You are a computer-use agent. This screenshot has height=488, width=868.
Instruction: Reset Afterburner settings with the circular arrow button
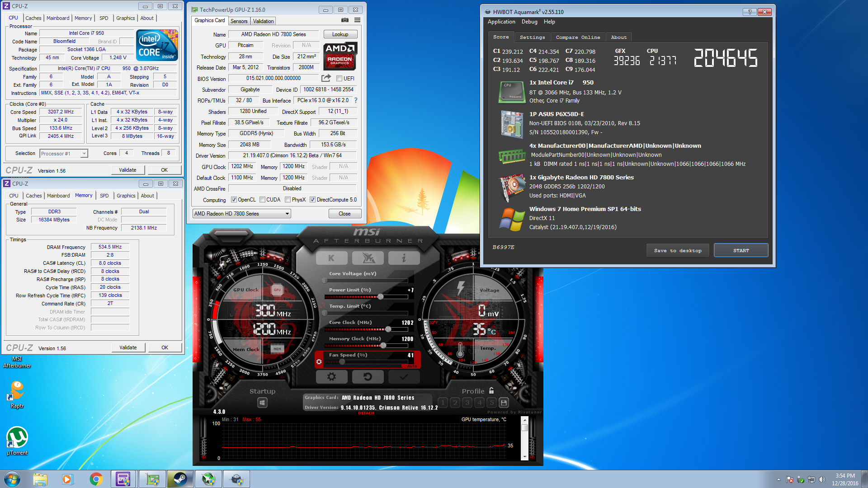pyautogui.click(x=368, y=376)
